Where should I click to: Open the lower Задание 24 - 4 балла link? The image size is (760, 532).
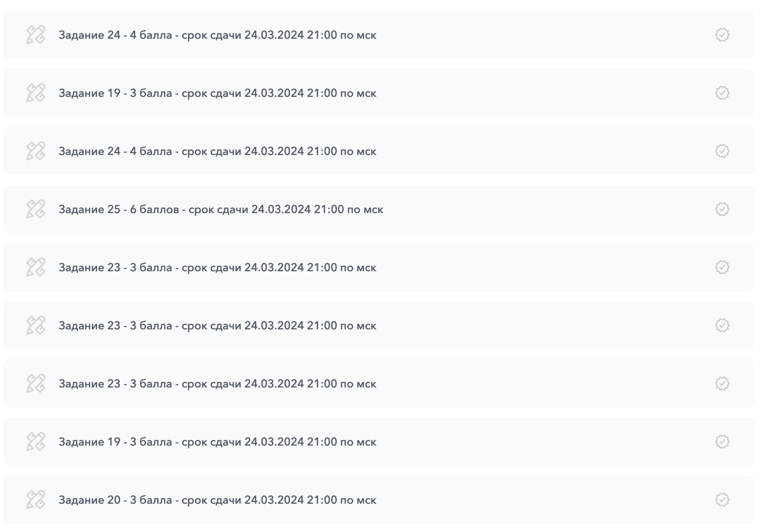217,152
